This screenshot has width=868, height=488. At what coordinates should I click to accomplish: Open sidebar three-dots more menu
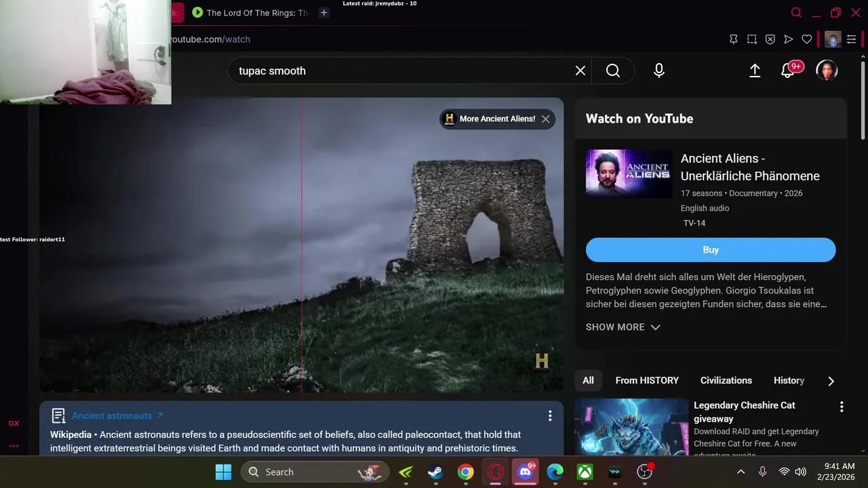[x=14, y=446]
